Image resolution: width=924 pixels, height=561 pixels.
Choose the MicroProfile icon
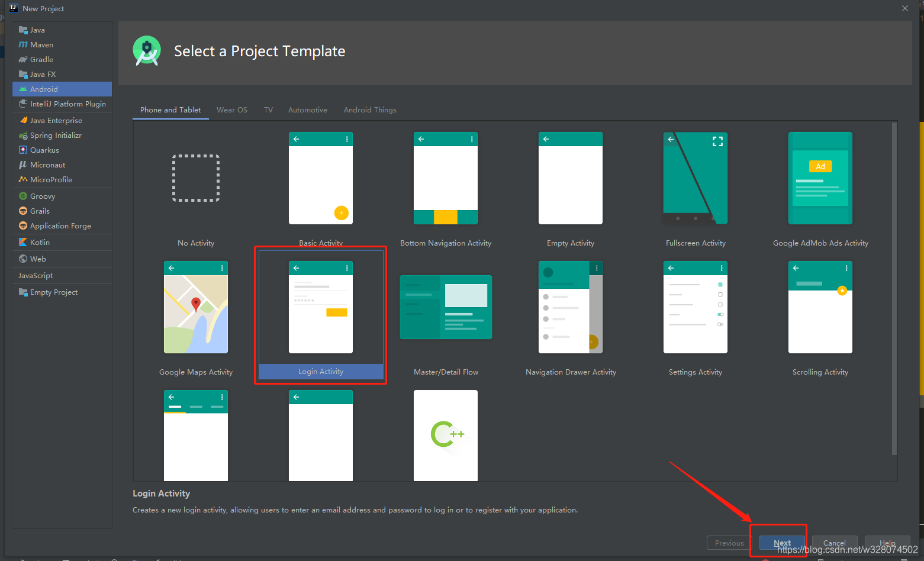coord(23,180)
